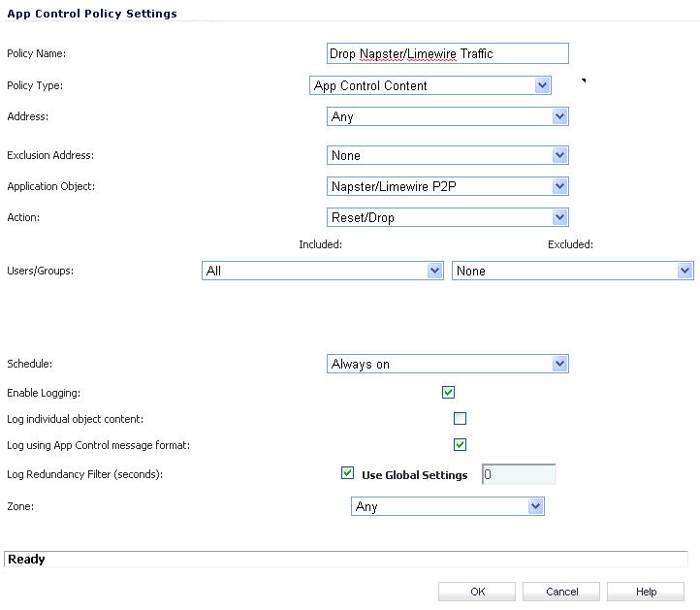Open the Policy Type dropdown
Image resolution: width=700 pixels, height=610 pixels.
430,85
